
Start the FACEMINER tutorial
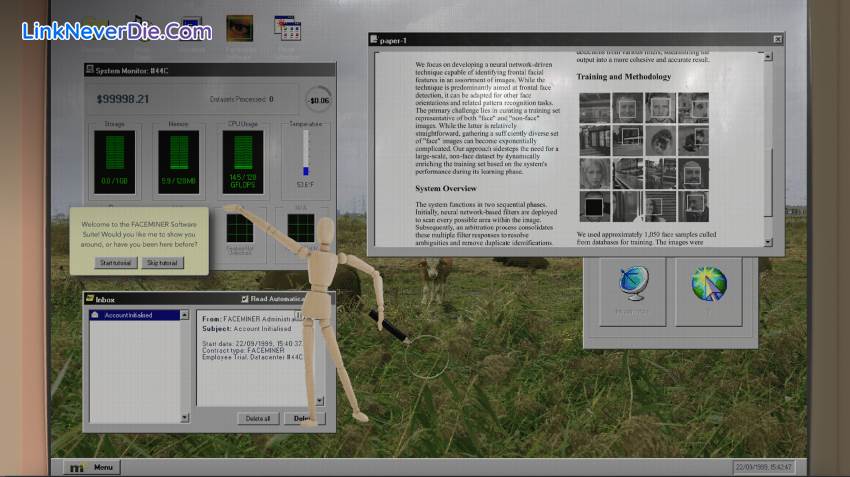click(117, 262)
